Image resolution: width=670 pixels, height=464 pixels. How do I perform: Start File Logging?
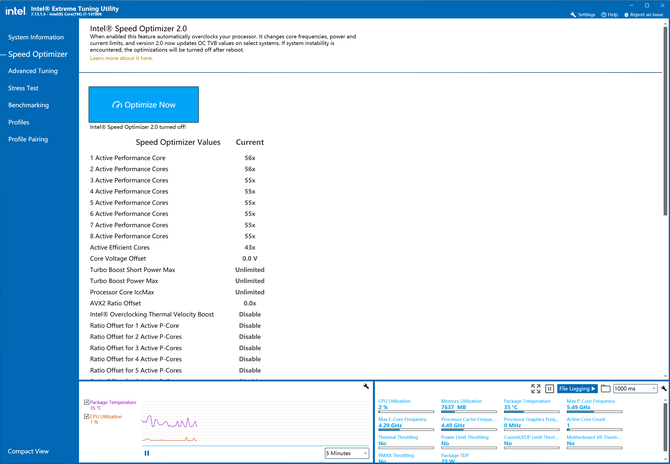[577, 388]
